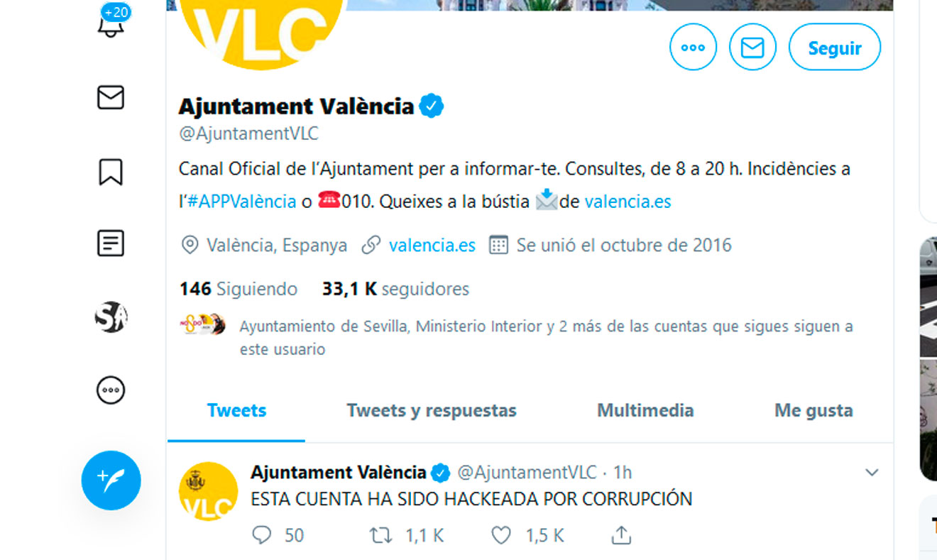Open Bookmarks icon in sidebar
Image resolution: width=937 pixels, height=560 pixels.
point(111,172)
